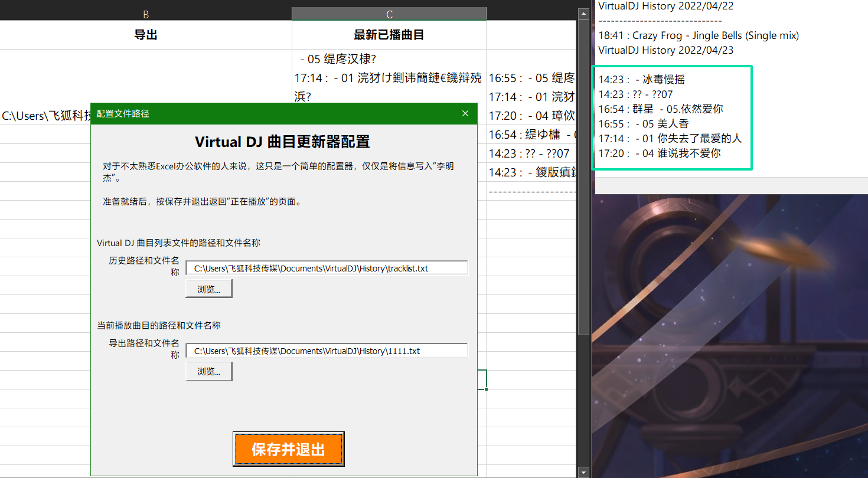
Task: Click line '17:20 : - 04 谁说我不爱你'
Action: (660, 153)
